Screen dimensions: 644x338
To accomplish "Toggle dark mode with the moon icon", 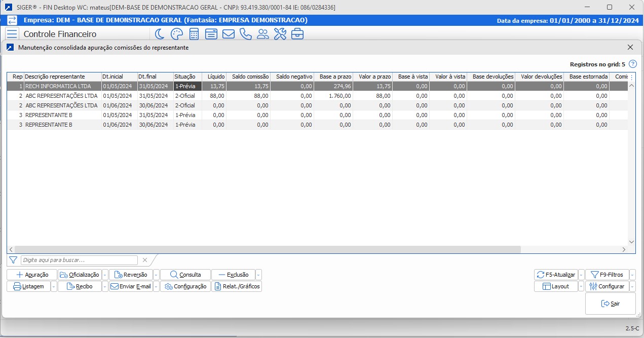I will (160, 34).
